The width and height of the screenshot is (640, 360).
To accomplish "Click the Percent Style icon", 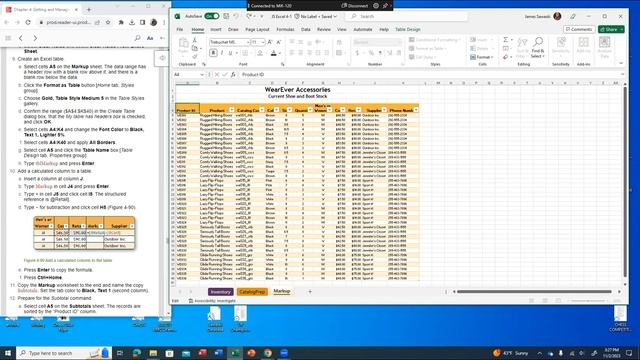I will (x=371, y=53).
